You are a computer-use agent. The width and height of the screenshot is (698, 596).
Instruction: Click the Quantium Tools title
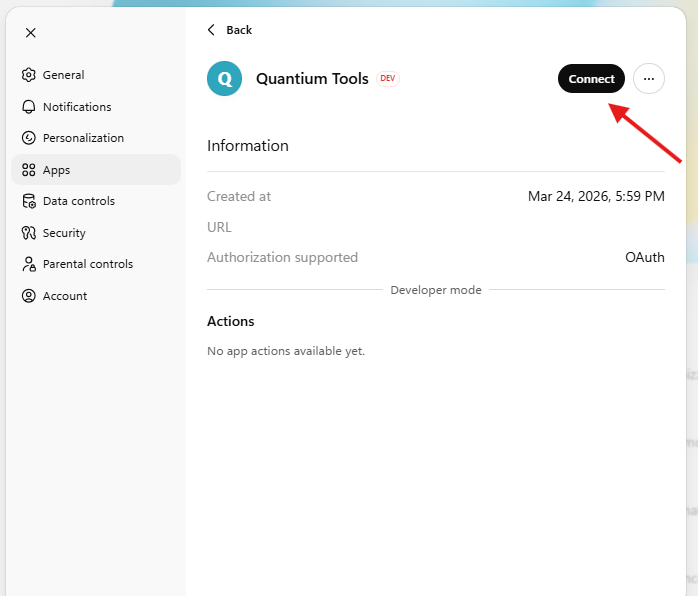tap(312, 79)
